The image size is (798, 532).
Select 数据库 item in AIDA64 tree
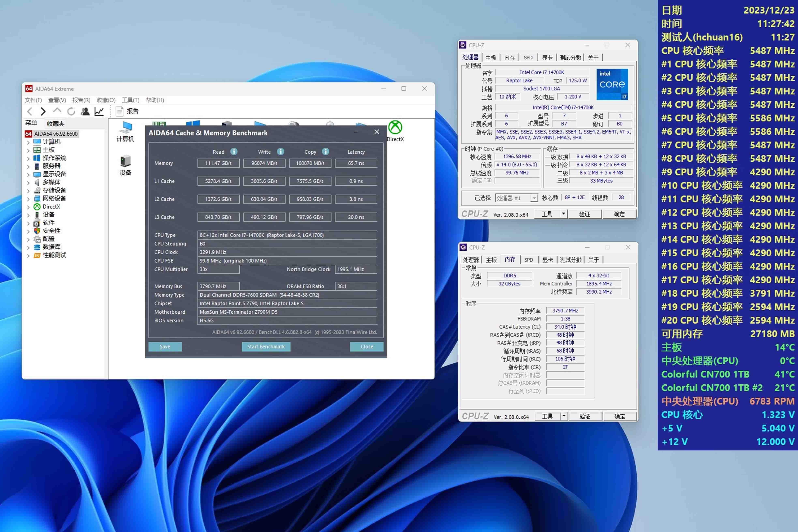pos(51,247)
